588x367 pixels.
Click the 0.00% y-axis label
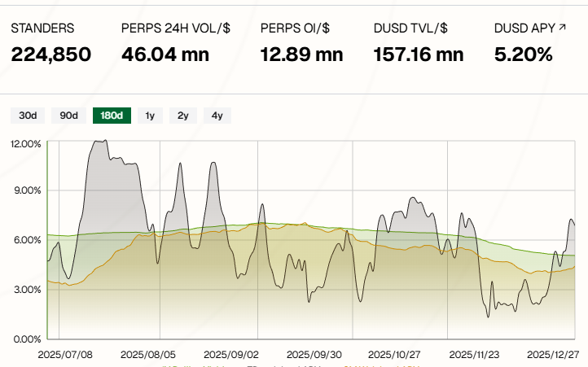point(28,339)
